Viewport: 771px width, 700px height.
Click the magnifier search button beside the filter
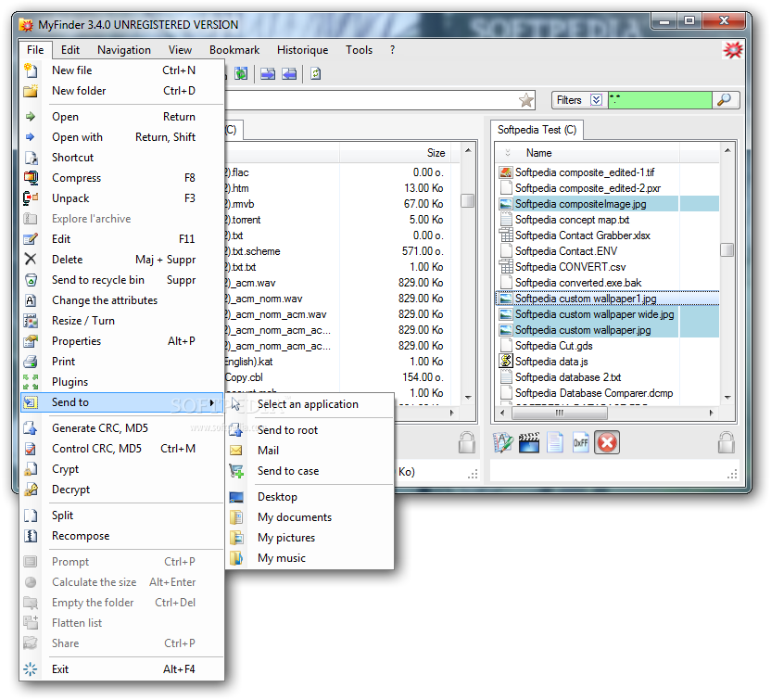click(725, 100)
